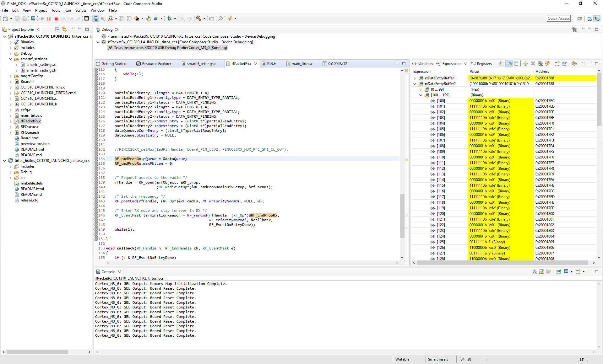Expand the [0 ... 99] array range
Screen dimensions: 603x364
(421, 89)
